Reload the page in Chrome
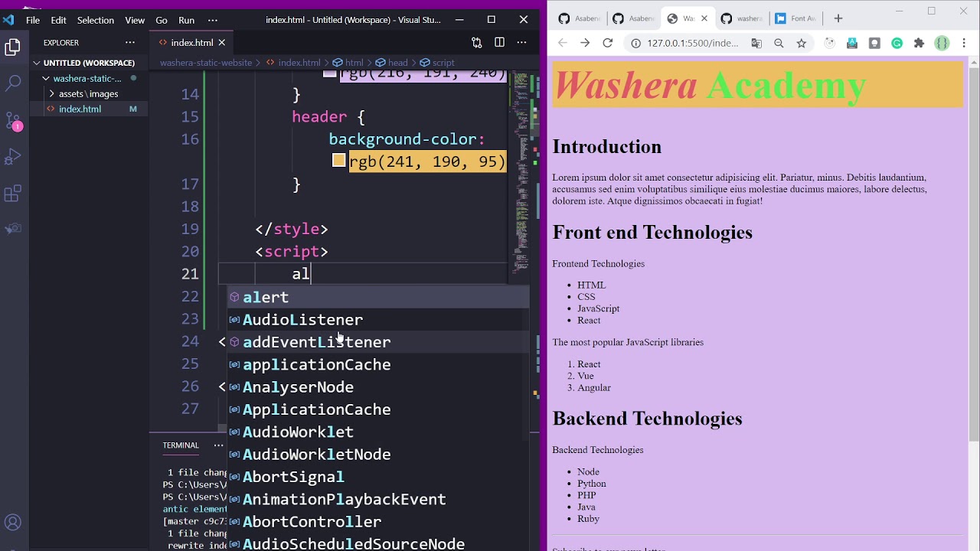 (x=608, y=43)
